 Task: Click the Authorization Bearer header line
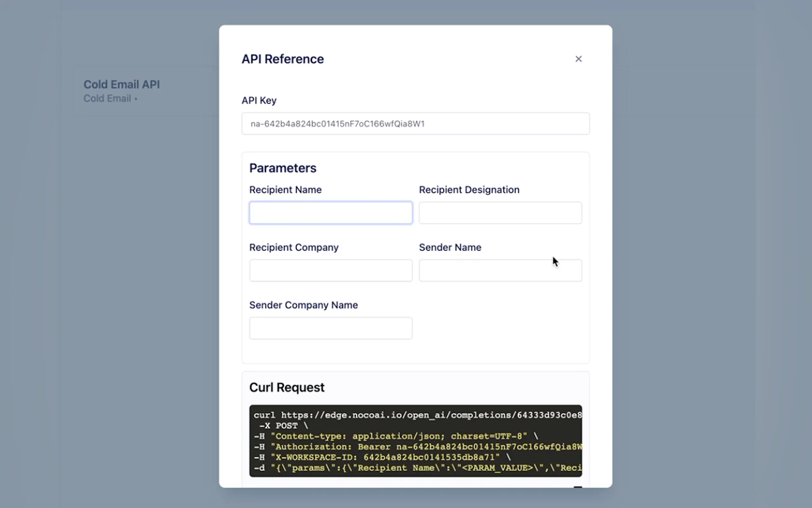[x=416, y=447]
